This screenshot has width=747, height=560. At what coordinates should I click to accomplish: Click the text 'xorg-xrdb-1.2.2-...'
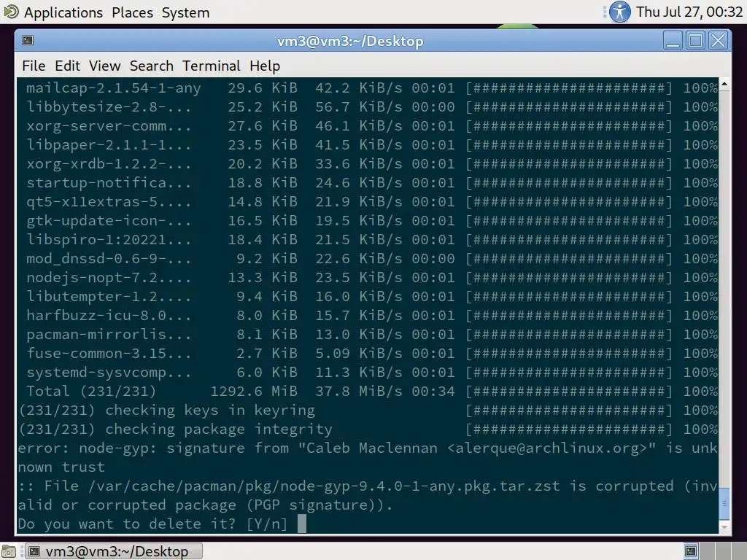109,164
